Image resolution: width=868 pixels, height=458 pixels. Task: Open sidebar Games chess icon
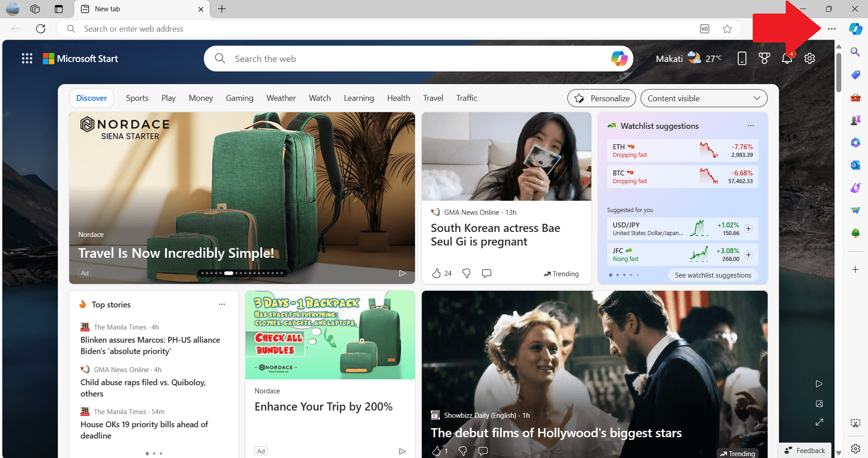click(x=855, y=120)
